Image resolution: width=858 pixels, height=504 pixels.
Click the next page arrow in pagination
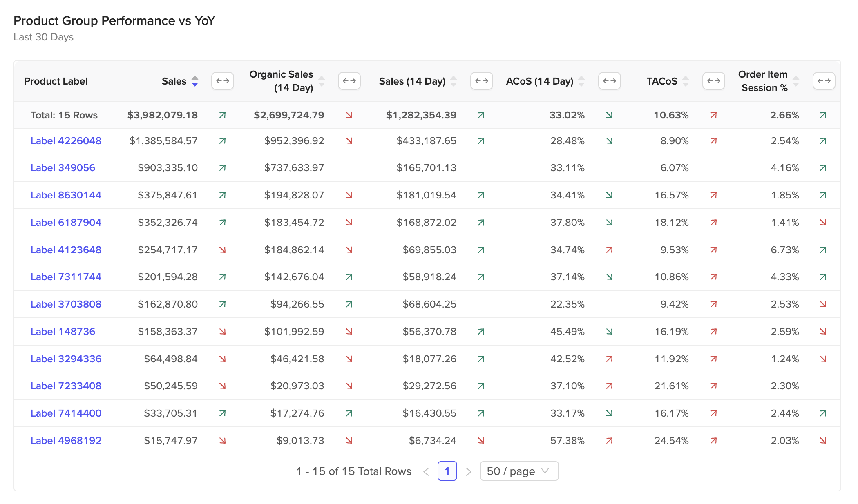469,471
